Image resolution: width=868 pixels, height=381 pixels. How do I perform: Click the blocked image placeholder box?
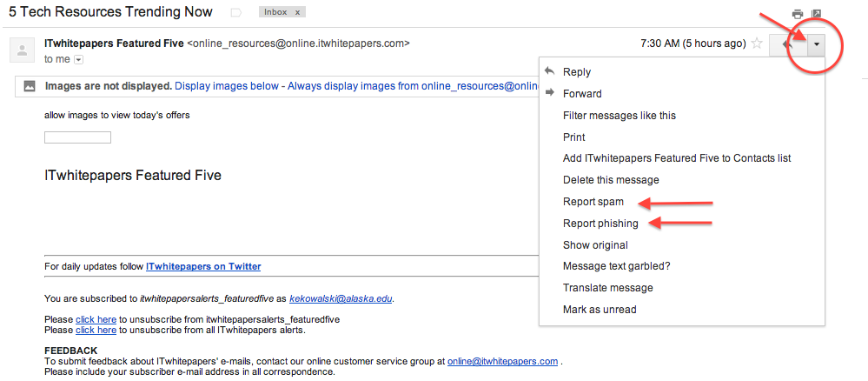click(x=77, y=137)
